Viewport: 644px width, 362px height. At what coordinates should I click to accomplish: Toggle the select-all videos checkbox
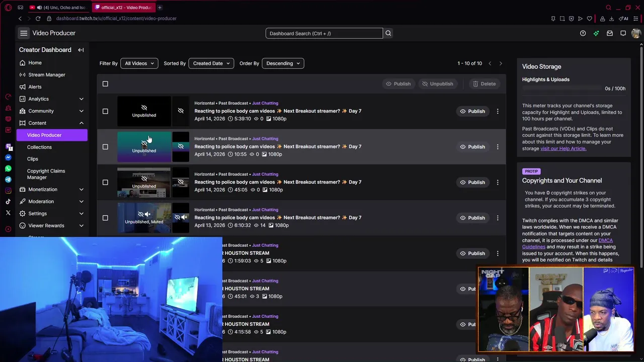105,83
